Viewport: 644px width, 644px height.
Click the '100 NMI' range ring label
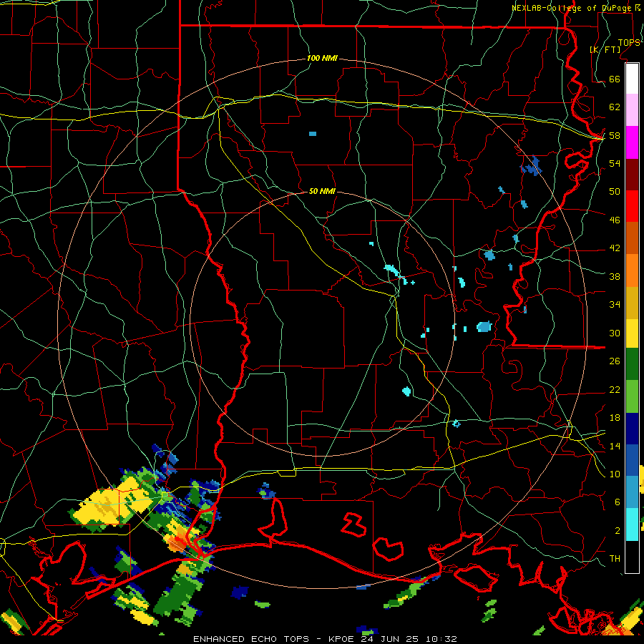click(x=322, y=59)
